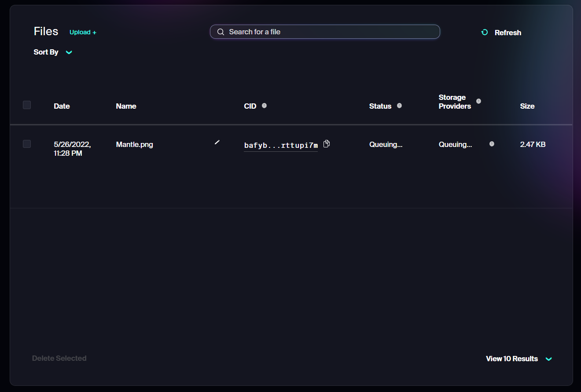The height and width of the screenshot is (392, 581).
Task: Click the pencil icon to rename Mantle.png
Action: click(217, 142)
